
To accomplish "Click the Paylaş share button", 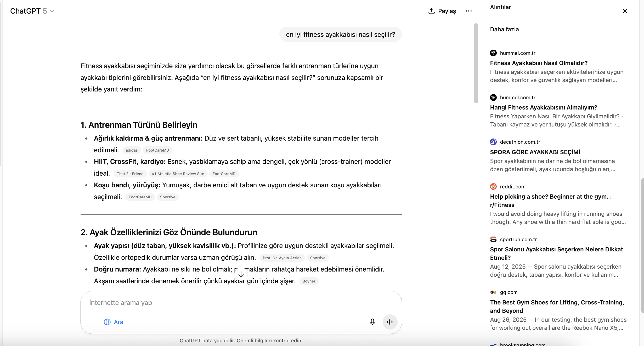I will [442, 11].
